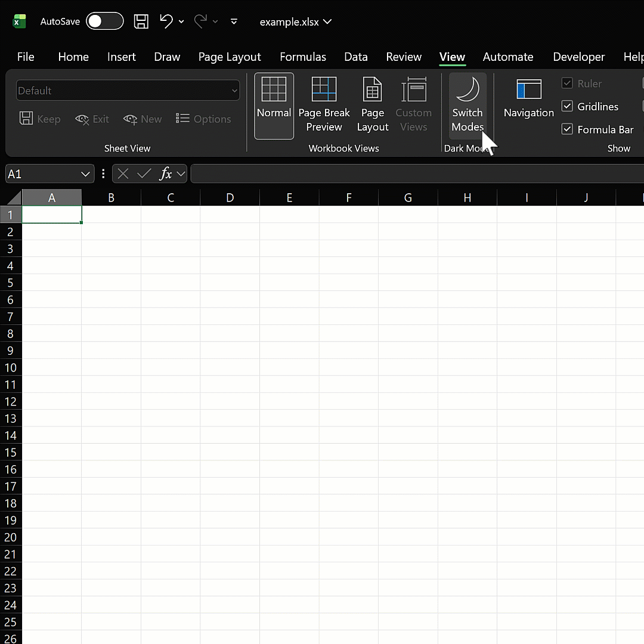This screenshot has width=644, height=644.
Task: Click the Keep sheet view button
Action: (x=40, y=119)
